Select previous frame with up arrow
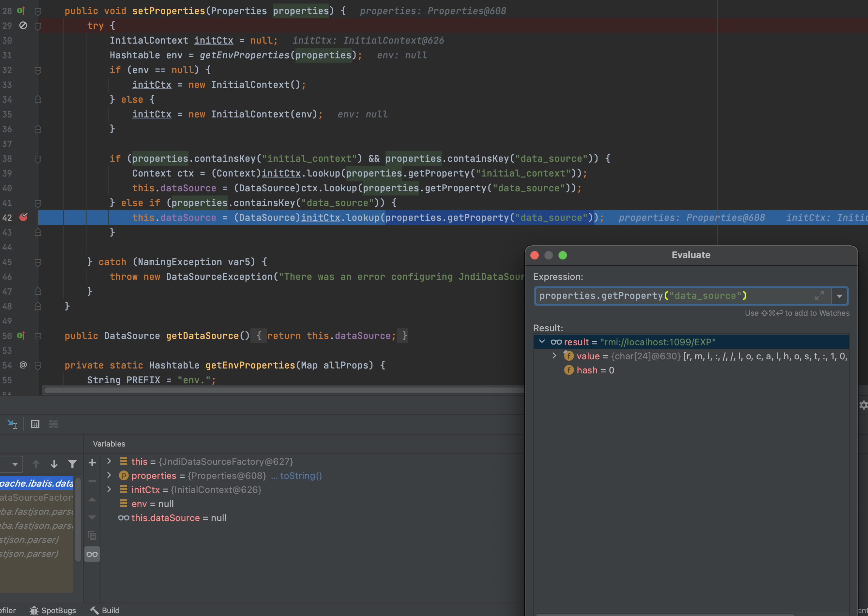This screenshot has height=616, width=868. (x=36, y=464)
